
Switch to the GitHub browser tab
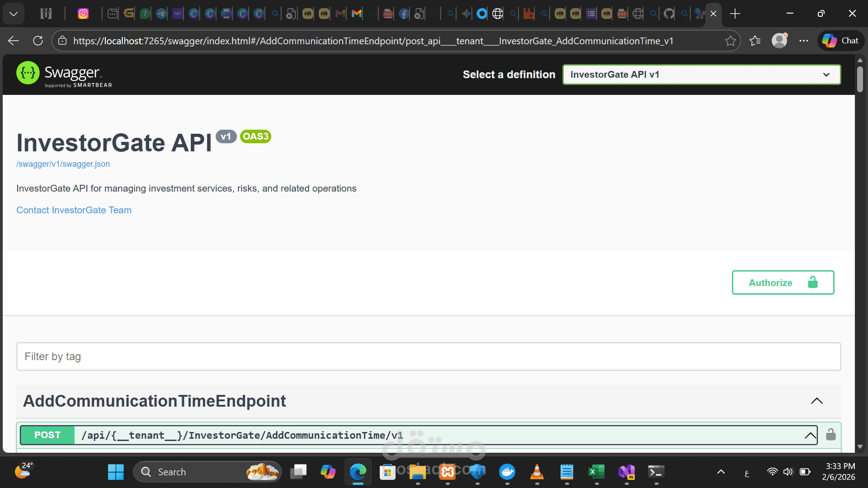[669, 14]
